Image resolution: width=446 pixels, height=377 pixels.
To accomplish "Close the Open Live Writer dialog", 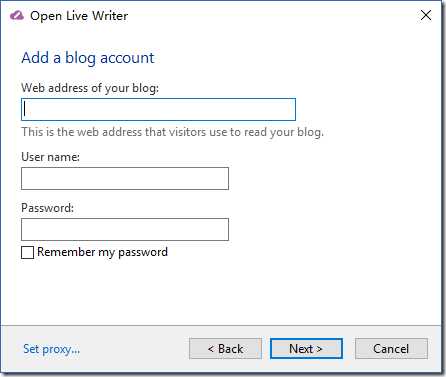I will (x=426, y=15).
